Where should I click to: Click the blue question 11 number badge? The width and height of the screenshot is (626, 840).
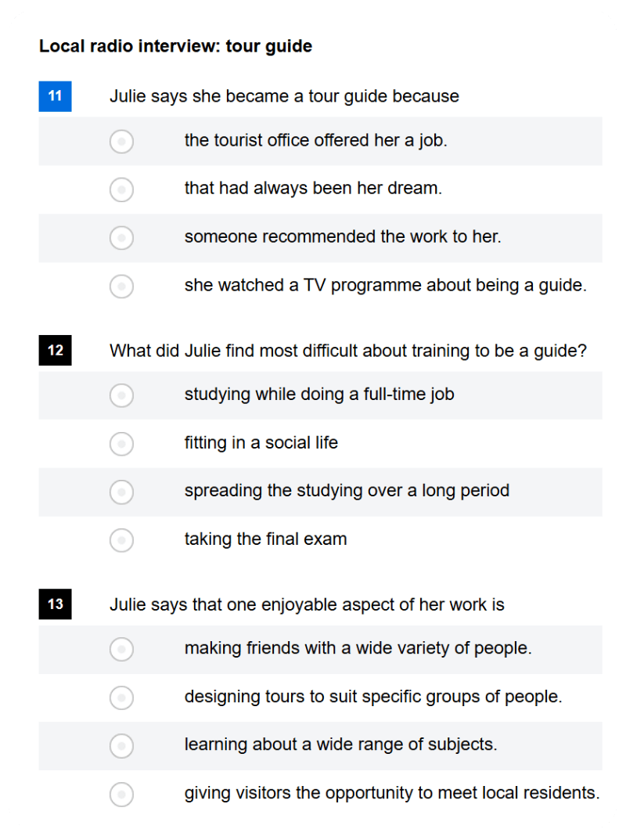click(x=54, y=96)
